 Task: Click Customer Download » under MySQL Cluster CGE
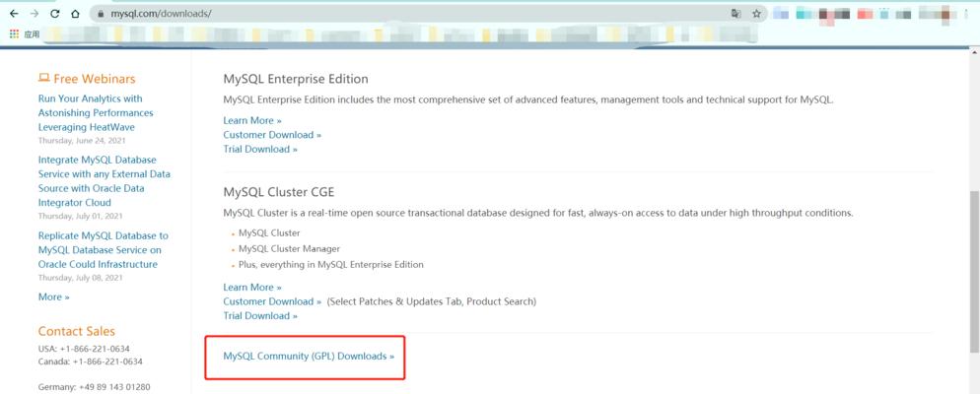click(272, 301)
